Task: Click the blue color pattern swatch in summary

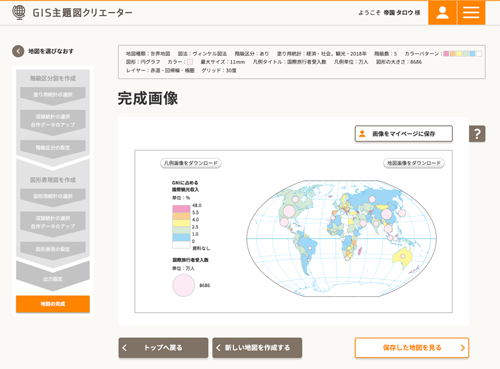Action: click(x=472, y=54)
